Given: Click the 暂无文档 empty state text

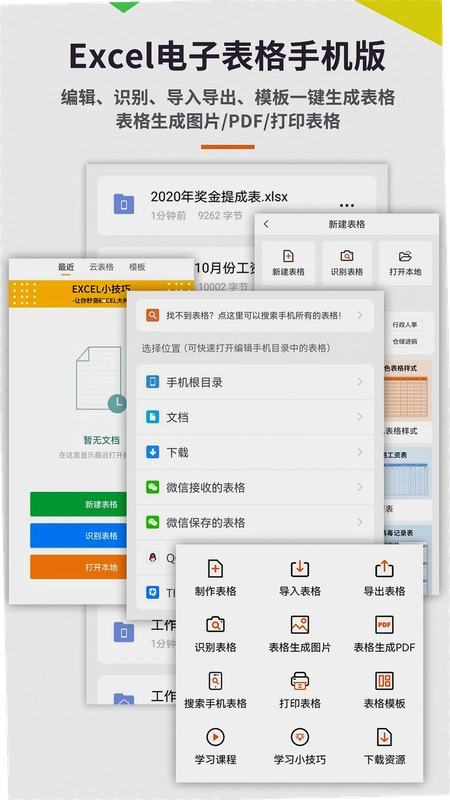Looking at the screenshot, I should click(x=102, y=440).
